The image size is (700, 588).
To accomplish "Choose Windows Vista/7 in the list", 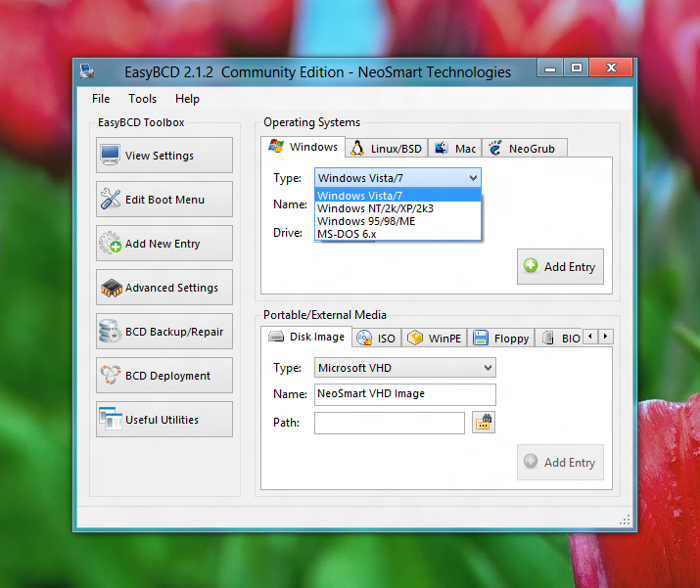I will 398,196.
